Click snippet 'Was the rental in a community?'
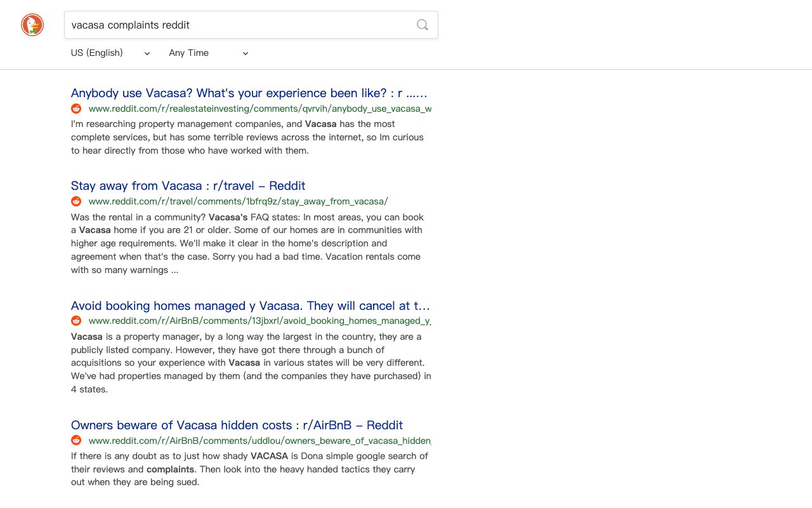The width and height of the screenshot is (812, 508). (x=247, y=243)
